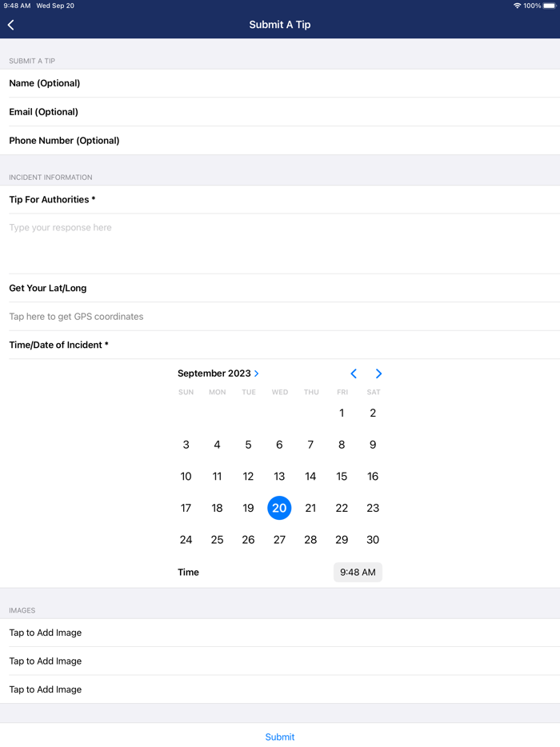Screen dimensions: 560x747
Task: Tap the Name (Optional) field
Action: pyautogui.click(x=280, y=83)
